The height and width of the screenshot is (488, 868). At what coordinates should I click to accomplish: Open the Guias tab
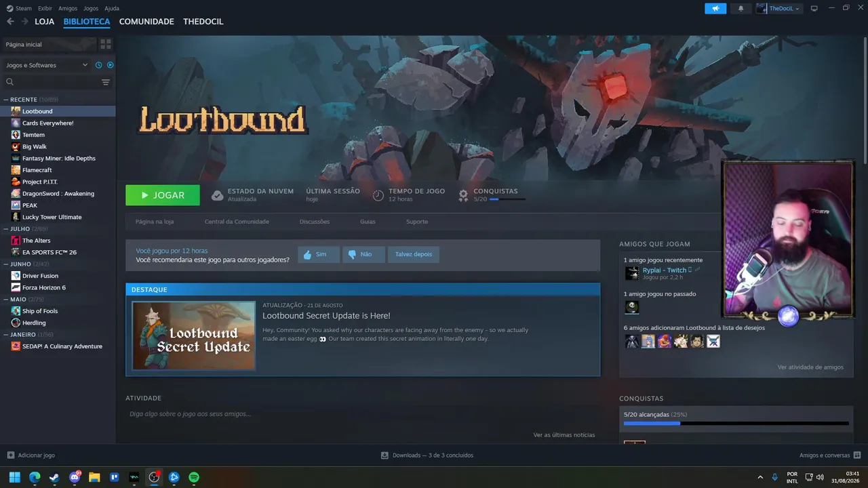click(x=368, y=222)
